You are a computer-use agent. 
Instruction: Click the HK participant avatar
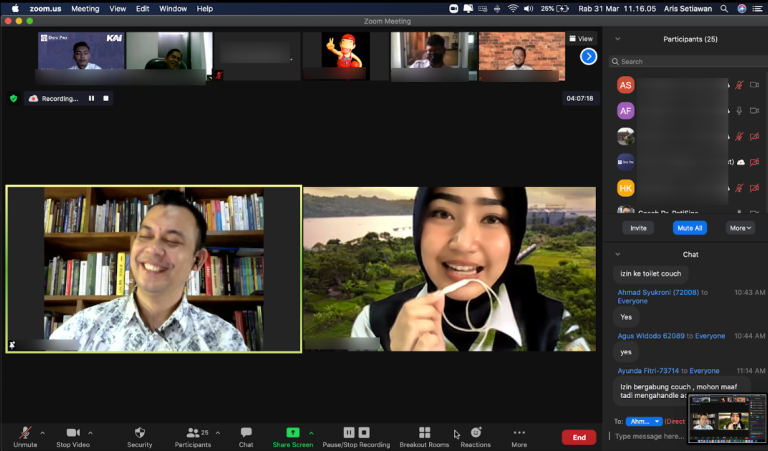pos(625,188)
